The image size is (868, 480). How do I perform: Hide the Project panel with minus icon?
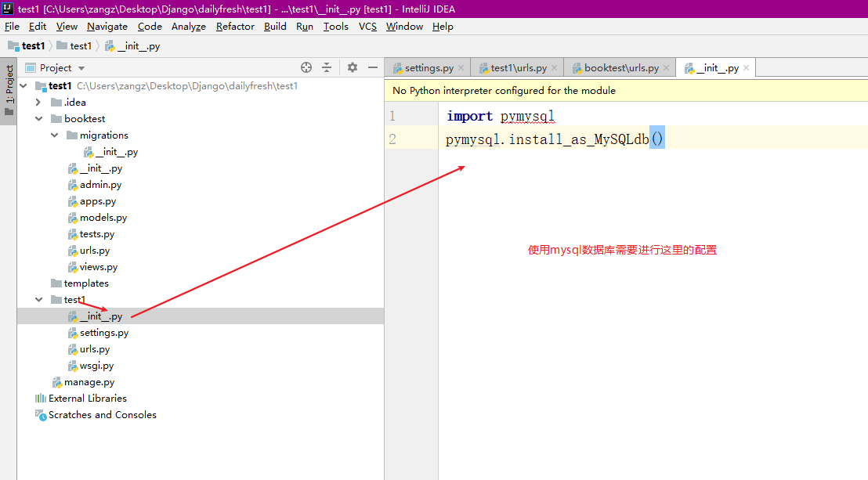pos(373,67)
